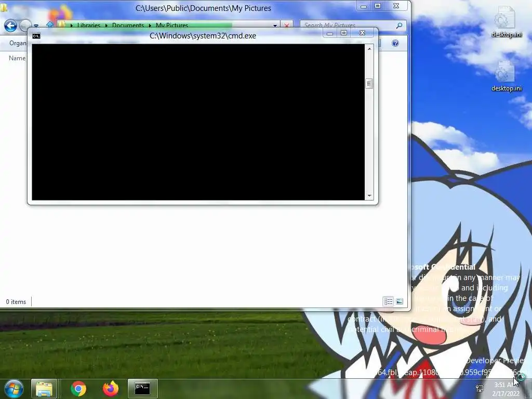Stop loading with the red X button
The height and width of the screenshot is (399, 532).
coord(287,25)
